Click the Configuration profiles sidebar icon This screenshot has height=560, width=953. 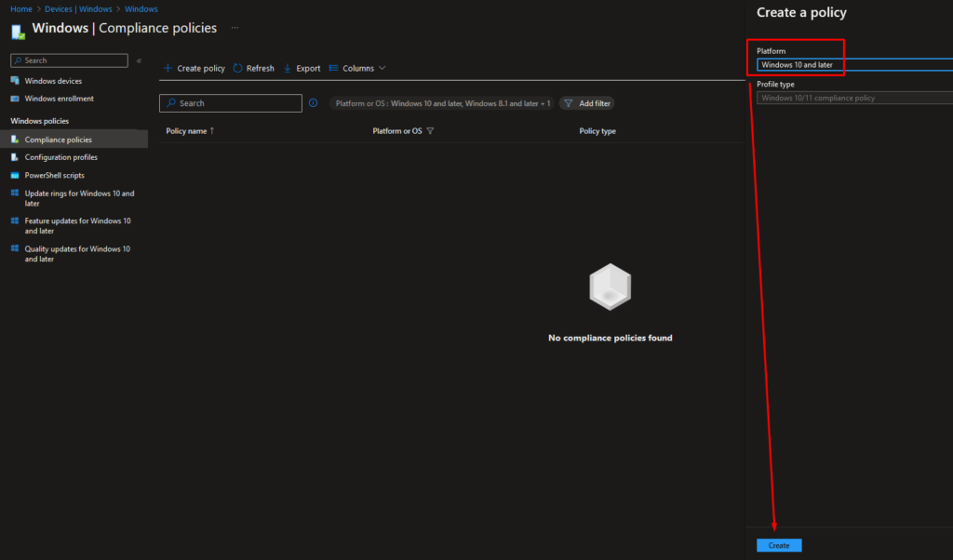tap(15, 157)
